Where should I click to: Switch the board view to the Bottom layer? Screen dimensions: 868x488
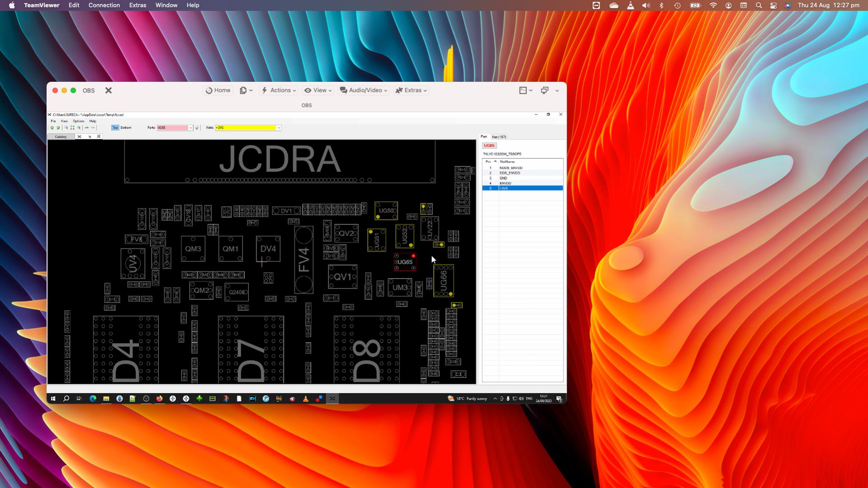[126, 128]
